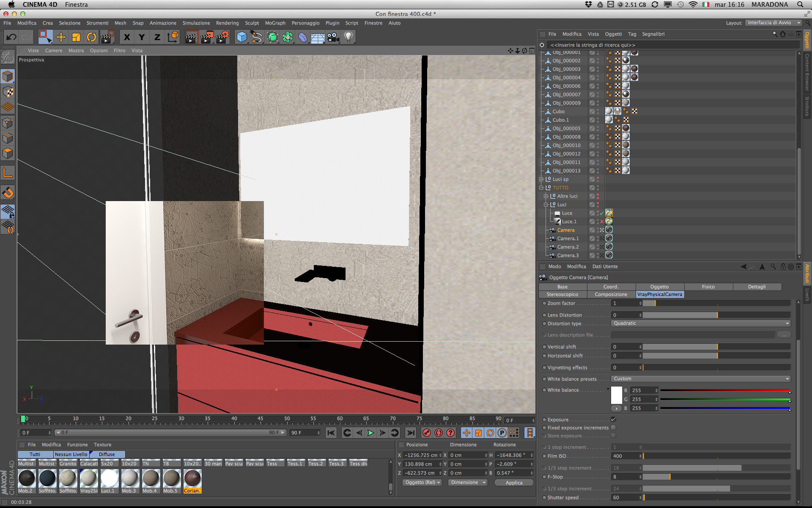
Task: Select the Corian material thumbnail
Action: tap(192, 479)
